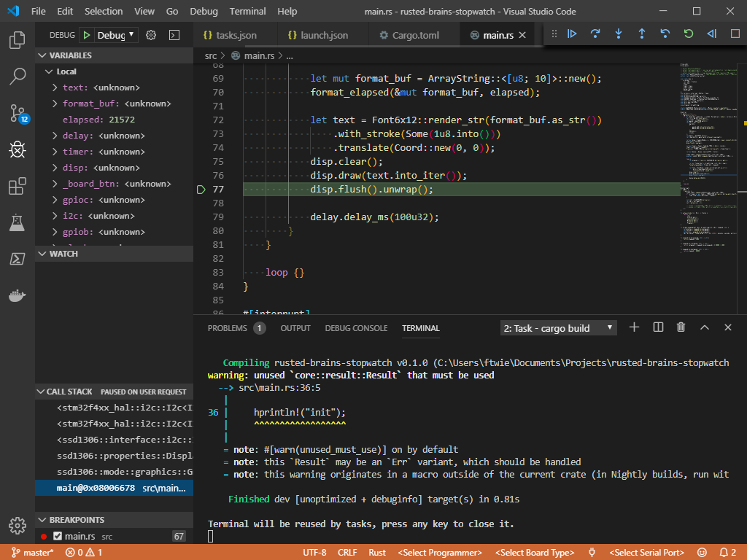This screenshot has width=747, height=560.
Task: Click the Step Out debug button
Action: pyautogui.click(x=642, y=34)
